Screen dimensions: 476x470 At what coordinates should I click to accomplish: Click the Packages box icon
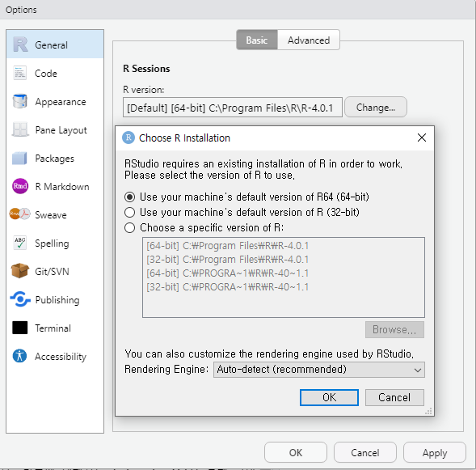pos(19,158)
